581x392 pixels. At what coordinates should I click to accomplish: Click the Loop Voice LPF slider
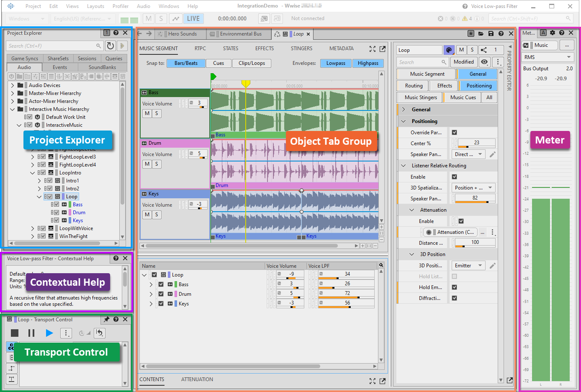coord(346,278)
